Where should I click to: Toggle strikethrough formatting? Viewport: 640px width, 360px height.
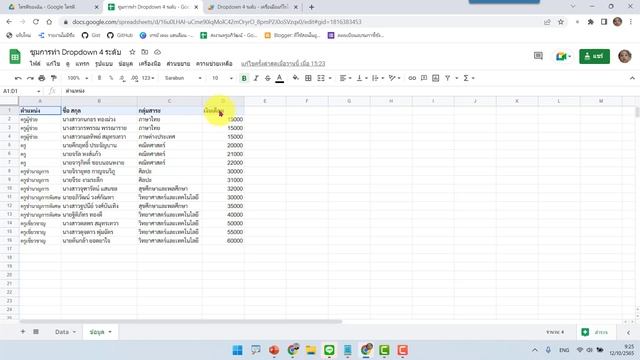click(x=268, y=78)
